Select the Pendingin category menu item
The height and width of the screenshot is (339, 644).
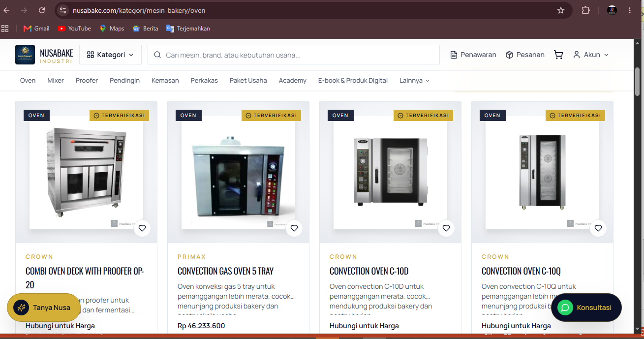point(124,80)
